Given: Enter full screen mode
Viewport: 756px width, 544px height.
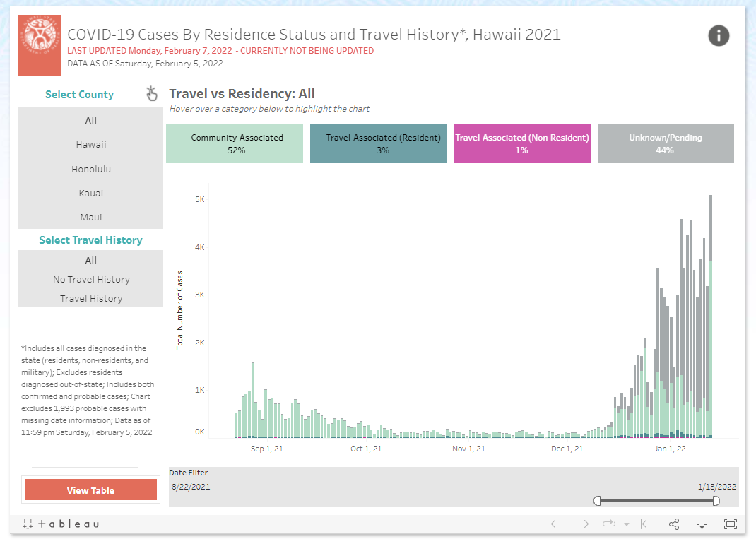Looking at the screenshot, I should 730,524.
